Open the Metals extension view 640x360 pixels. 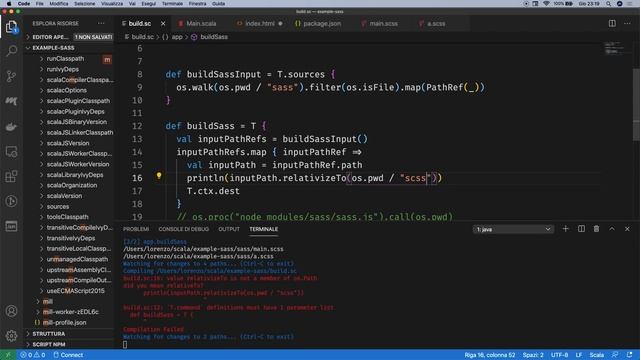pos(11,101)
